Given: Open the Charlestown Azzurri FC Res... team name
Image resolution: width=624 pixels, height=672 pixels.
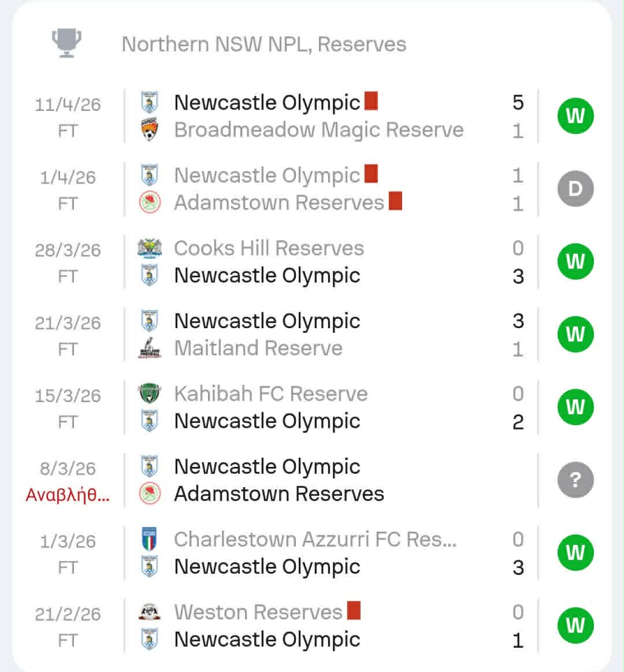Looking at the screenshot, I should 315,539.
